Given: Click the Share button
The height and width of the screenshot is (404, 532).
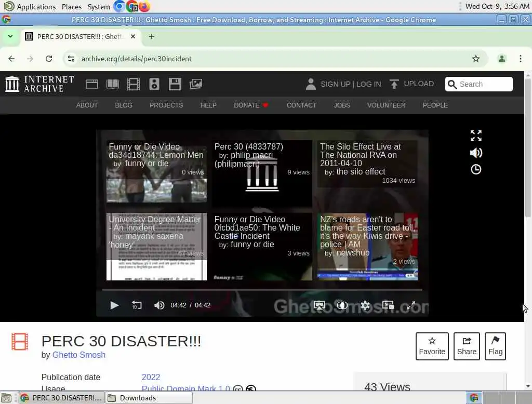Looking at the screenshot, I should click(x=467, y=346).
